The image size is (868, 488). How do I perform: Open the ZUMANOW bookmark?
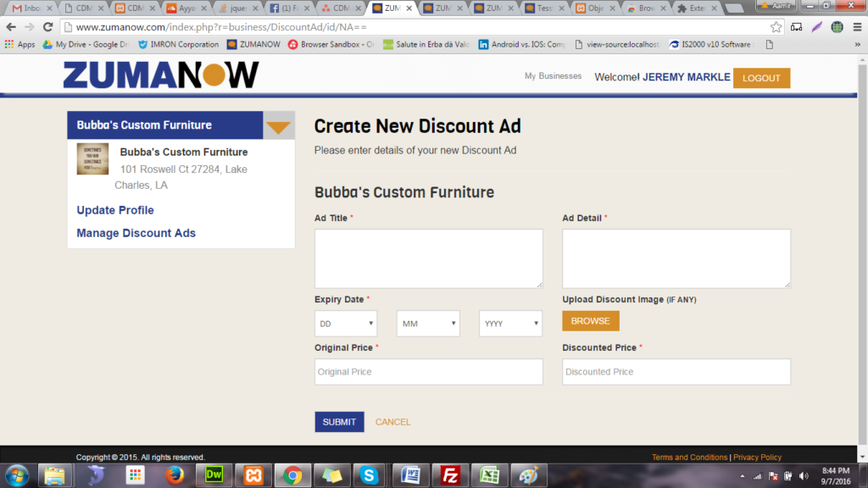pos(253,44)
